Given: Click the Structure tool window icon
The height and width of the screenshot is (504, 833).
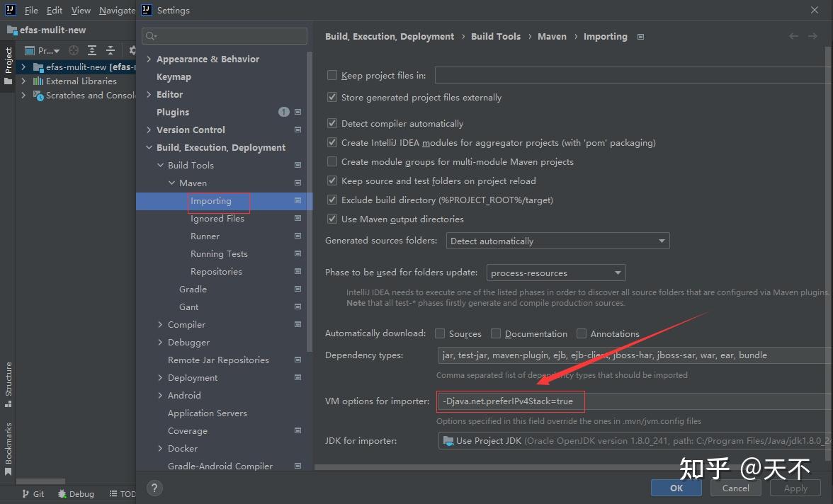Looking at the screenshot, I should [8, 403].
